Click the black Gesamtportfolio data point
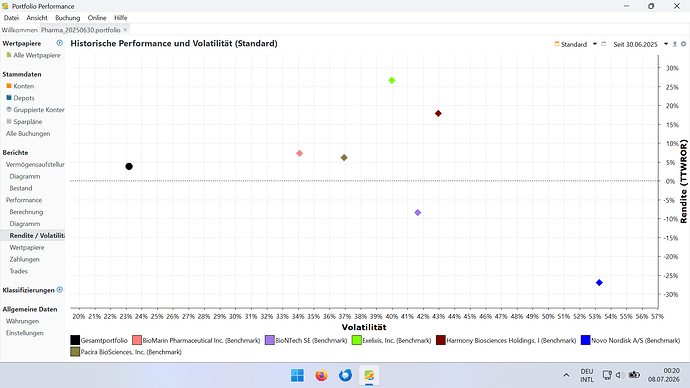 pos(129,166)
